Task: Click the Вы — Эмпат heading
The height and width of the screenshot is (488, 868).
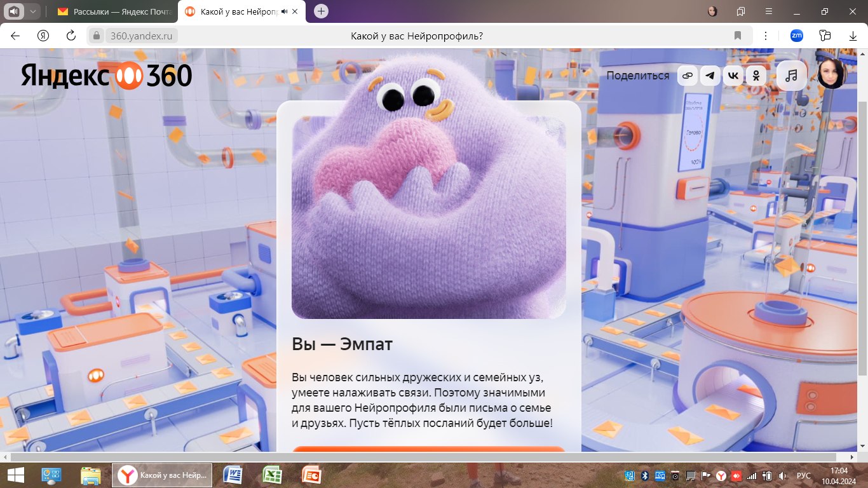Action: point(342,344)
